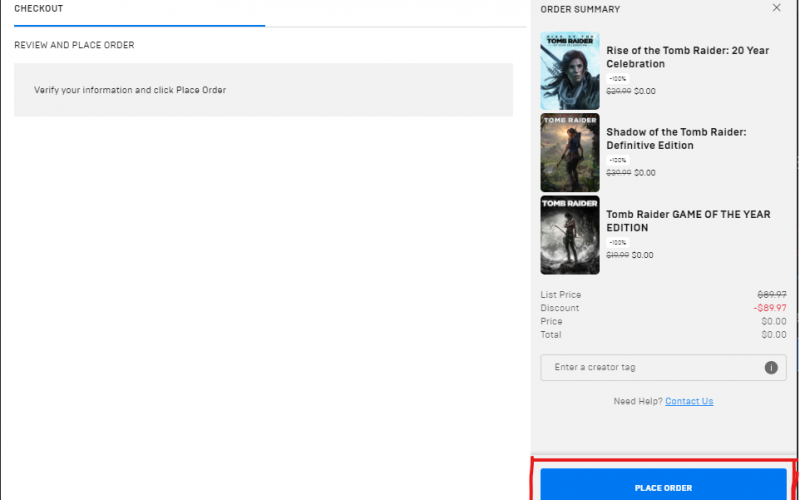Click Tomb Raider GAME OF THE YEAR cover
This screenshot has width=800, height=500.
[570, 235]
